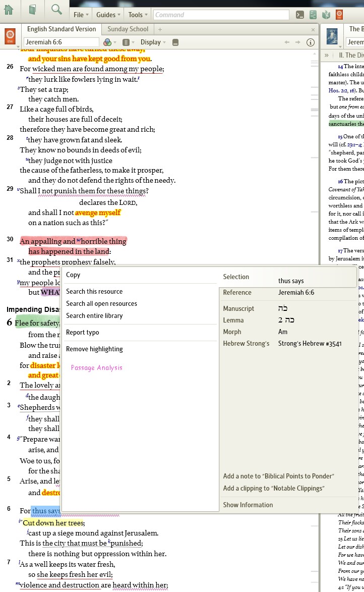This screenshot has width=364, height=592.
Task: Open the Search magnifier tool
Action: (x=56, y=9)
